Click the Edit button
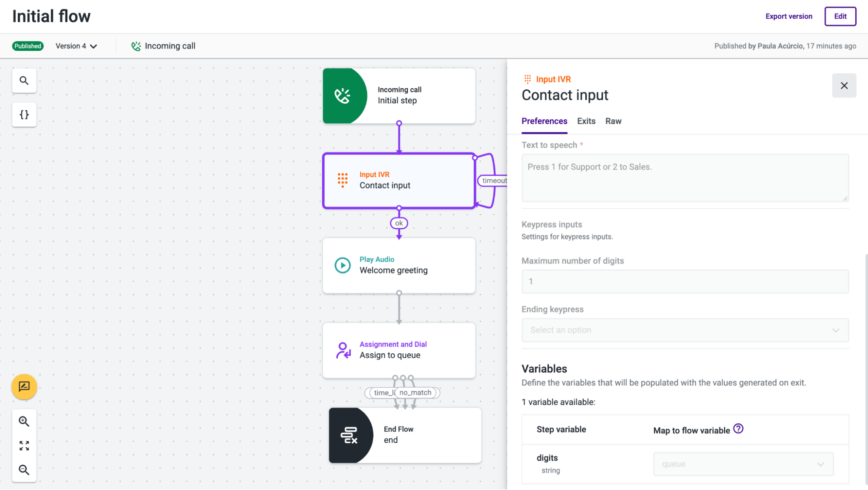Screen dimensions: 868x490 tap(840, 16)
